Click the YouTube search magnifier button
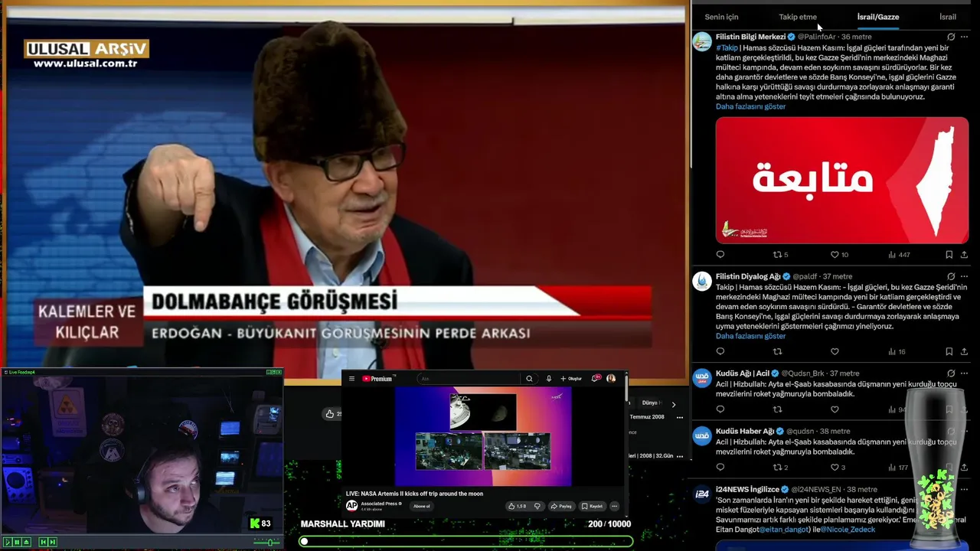The image size is (980, 551). click(529, 379)
